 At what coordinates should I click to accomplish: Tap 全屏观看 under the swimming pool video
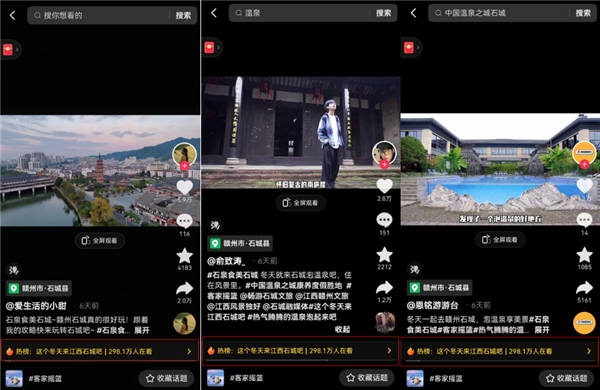click(501, 240)
